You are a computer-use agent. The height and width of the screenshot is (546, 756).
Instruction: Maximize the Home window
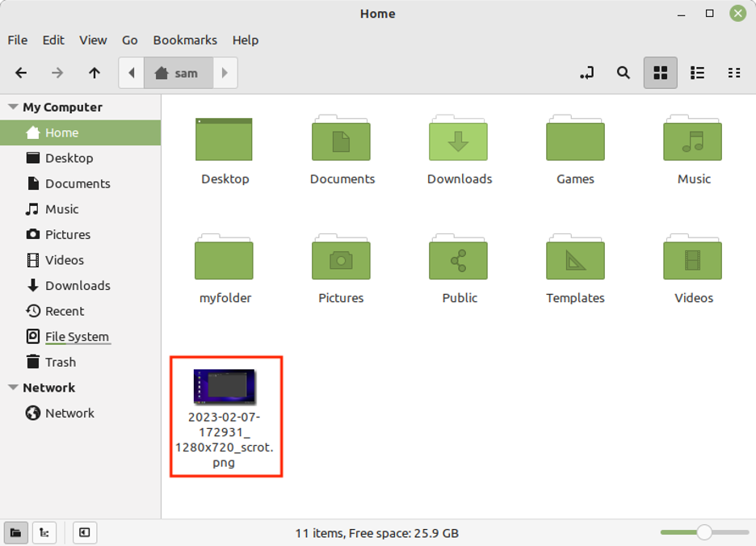pyautogui.click(x=709, y=14)
